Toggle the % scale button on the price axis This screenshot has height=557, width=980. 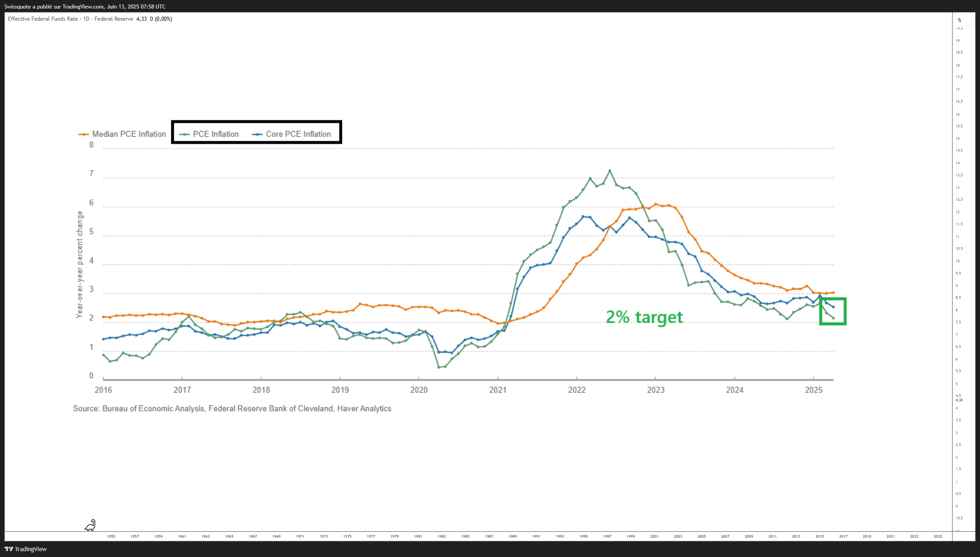click(959, 20)
